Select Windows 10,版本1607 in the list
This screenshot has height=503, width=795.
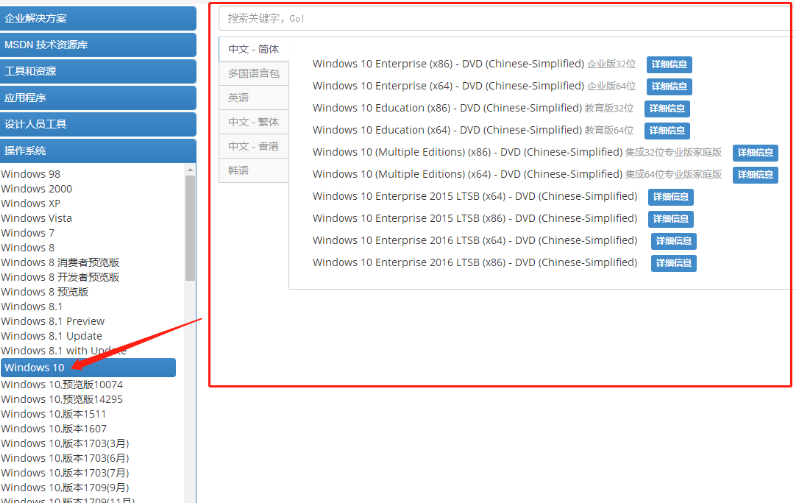tap(54, 429)
